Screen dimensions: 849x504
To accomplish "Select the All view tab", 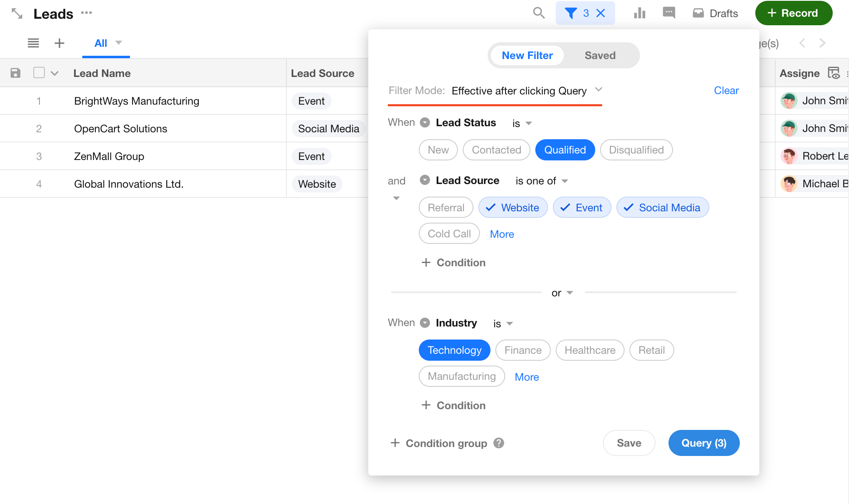I will tap(101, 43).
